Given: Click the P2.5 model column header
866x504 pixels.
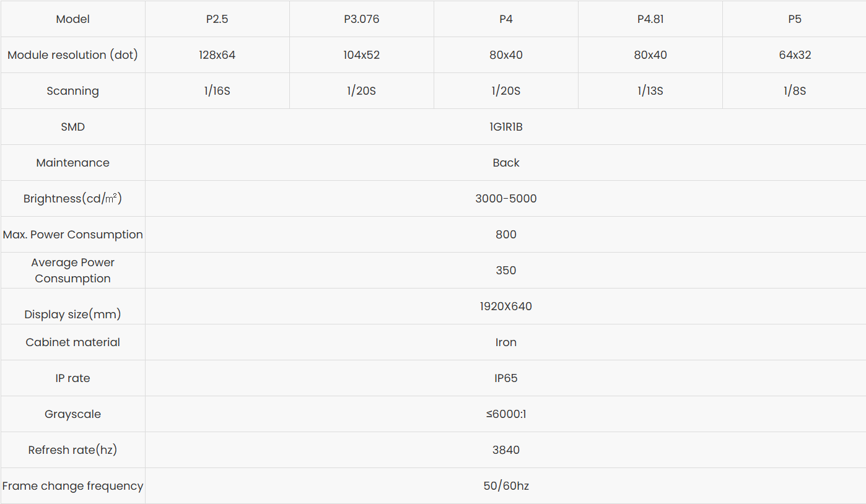Looking at the screenshot, I should pyautogui.click(x=217, y=19).
